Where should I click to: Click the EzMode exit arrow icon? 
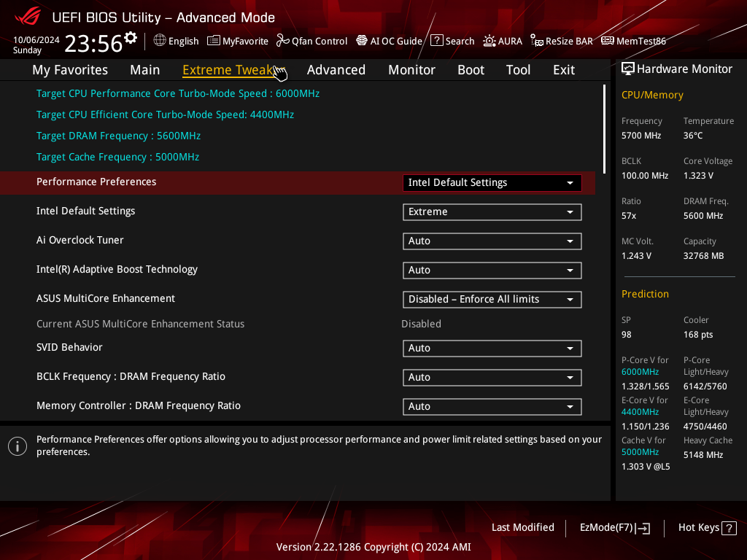pyautogui.click(x=643, y=528)
